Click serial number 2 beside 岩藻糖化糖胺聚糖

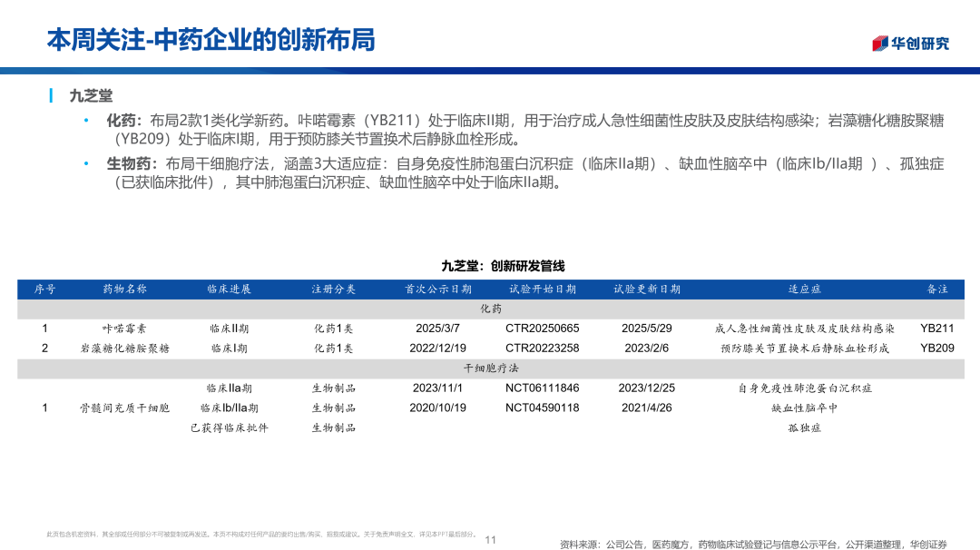point(45,349)
